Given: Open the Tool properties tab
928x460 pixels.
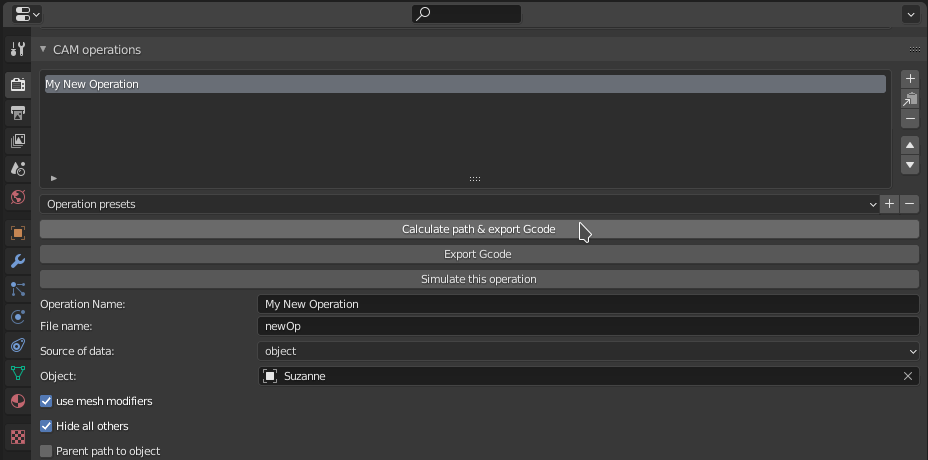Looking at the screenshot, I should tap(17, 49).
